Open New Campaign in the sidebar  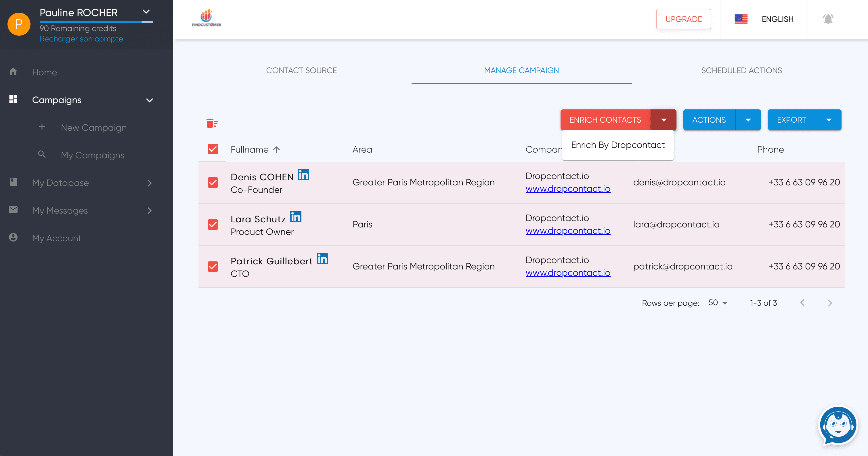[x=94, y=128]
